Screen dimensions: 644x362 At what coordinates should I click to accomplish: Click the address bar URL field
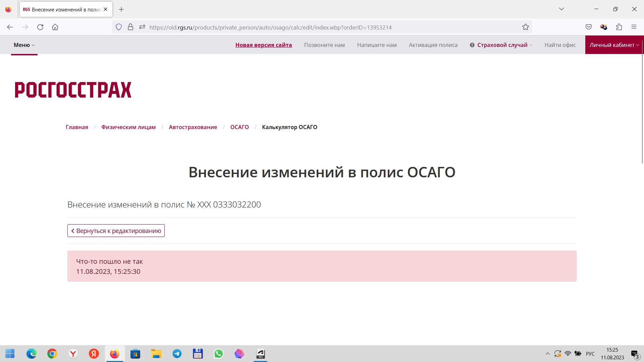click(322, 27)
